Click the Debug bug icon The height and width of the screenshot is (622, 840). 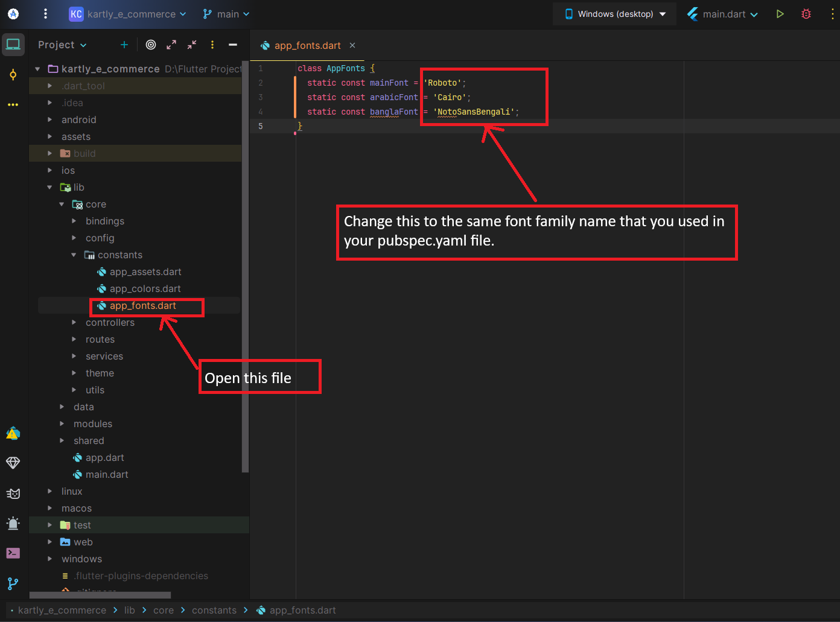[x=806, y=14]
